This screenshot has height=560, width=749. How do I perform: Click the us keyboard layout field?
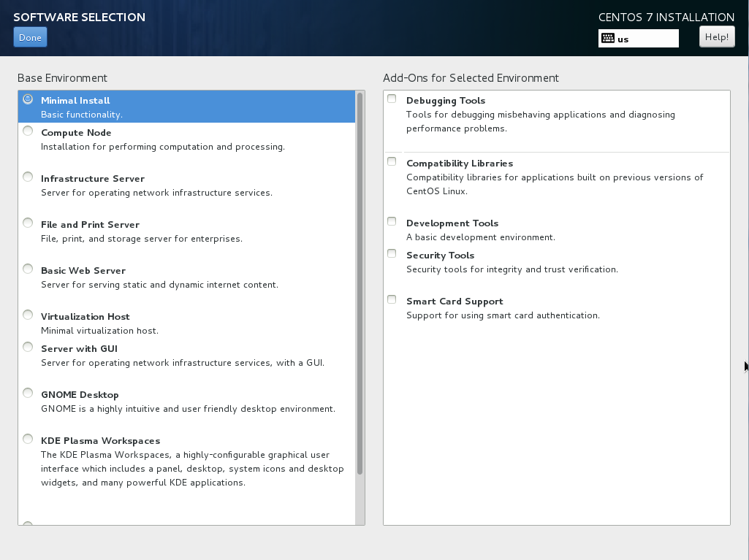pos(647,39)
